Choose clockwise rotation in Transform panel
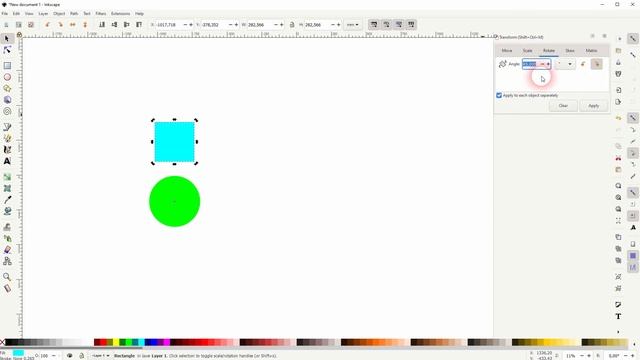Screen dimensions: 640x360 click(x=596, y=64)
